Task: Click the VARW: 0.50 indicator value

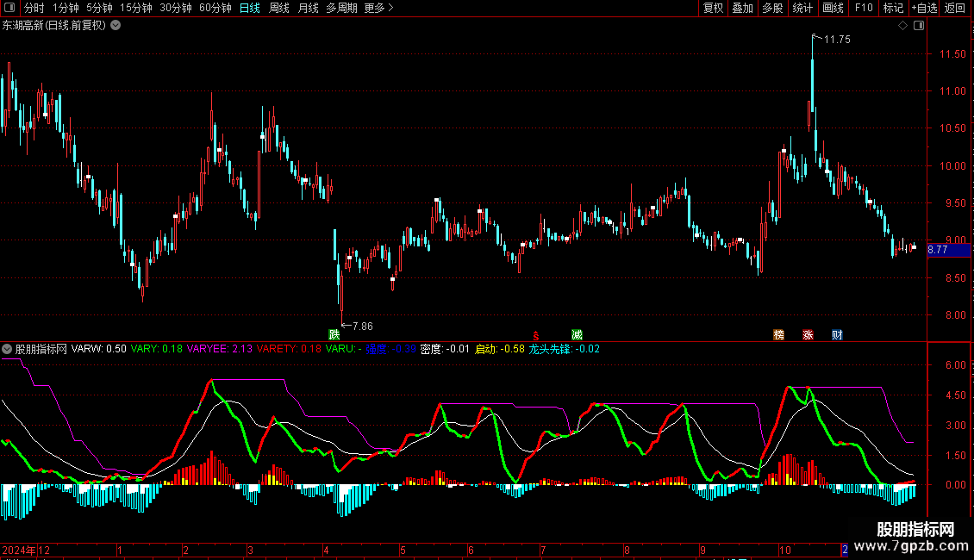Action: [99, 349]
